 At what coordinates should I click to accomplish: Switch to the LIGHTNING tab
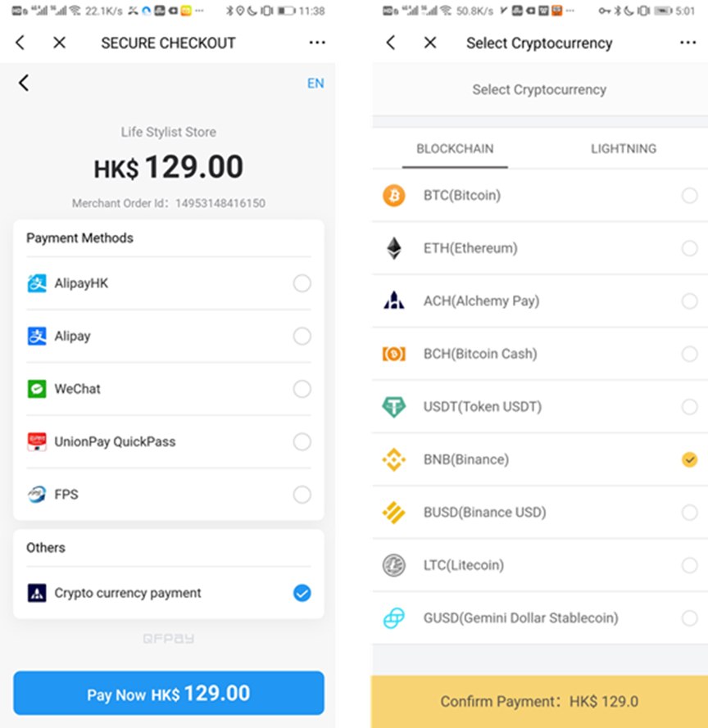click(x=624, y=148)
